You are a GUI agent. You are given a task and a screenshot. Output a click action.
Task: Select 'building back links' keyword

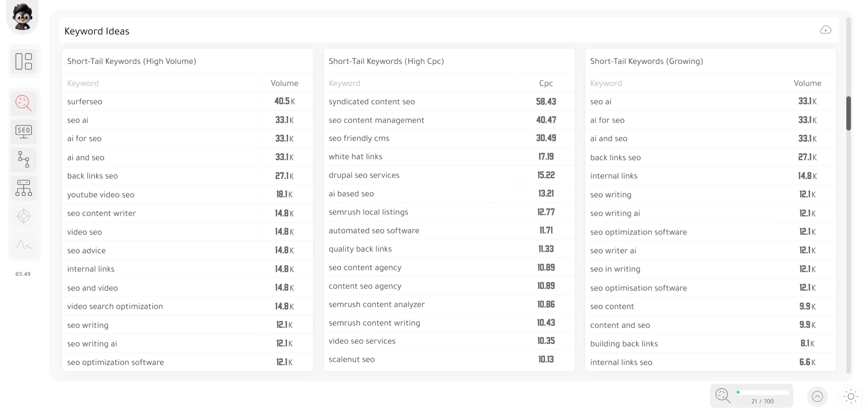(x=624, y=344)
